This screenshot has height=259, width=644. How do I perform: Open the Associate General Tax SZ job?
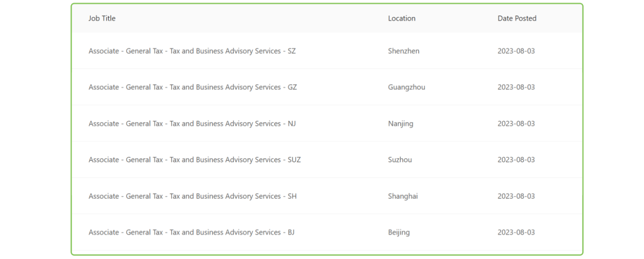click(192, 51)
